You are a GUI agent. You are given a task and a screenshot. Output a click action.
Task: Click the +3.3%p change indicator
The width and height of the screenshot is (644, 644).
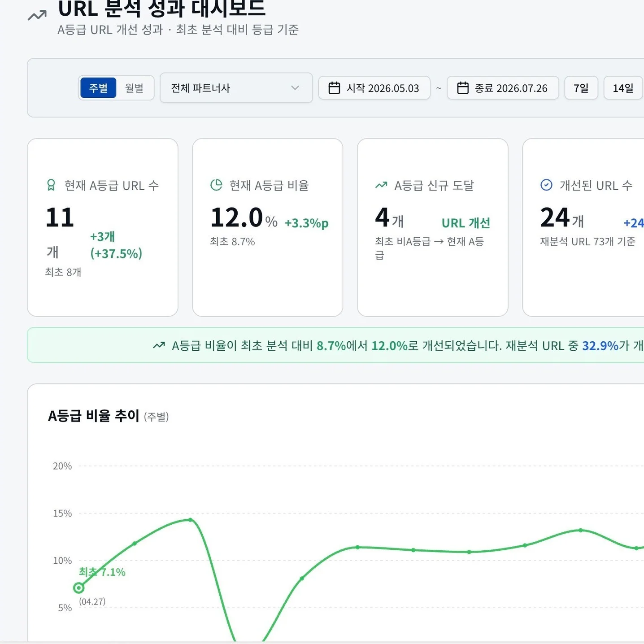[x=306, y=223]
